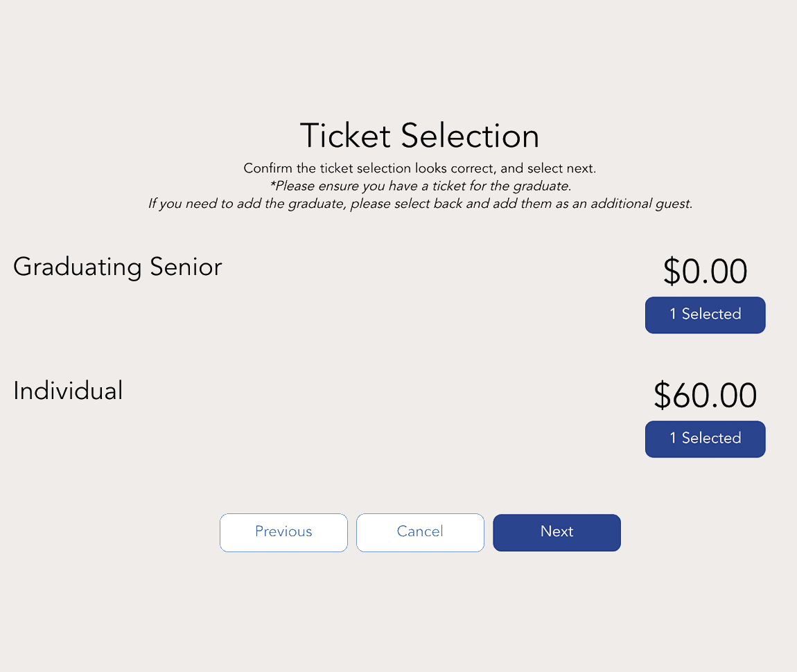
Task: Click the graduate ticket reminder text
Action: tap(421, 186)
